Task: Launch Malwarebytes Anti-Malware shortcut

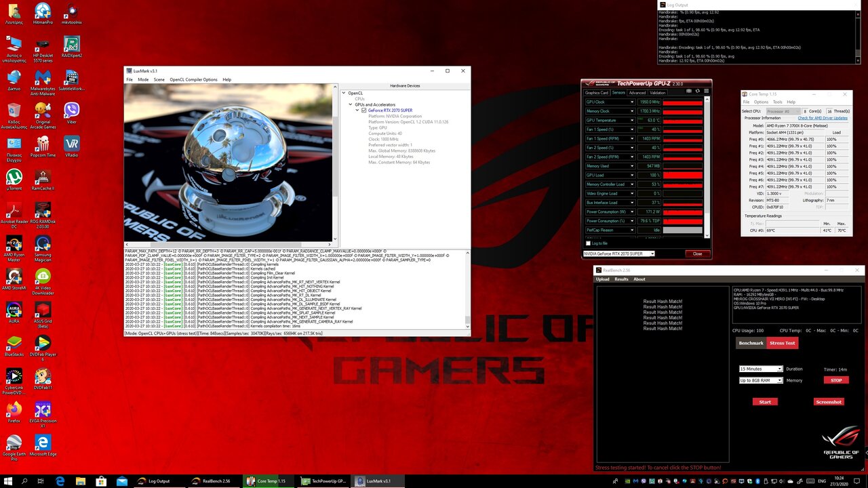Action: click(x=43, y=83)
